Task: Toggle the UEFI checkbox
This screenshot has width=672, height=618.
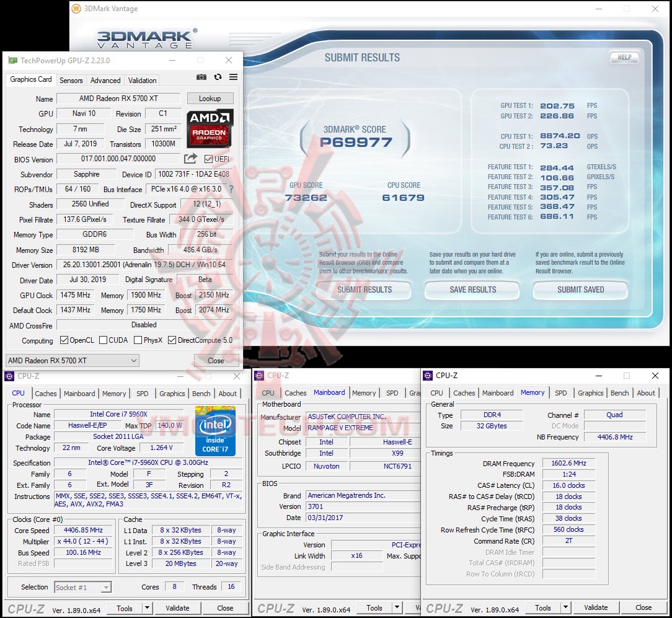Action: [x=208, y=159]
